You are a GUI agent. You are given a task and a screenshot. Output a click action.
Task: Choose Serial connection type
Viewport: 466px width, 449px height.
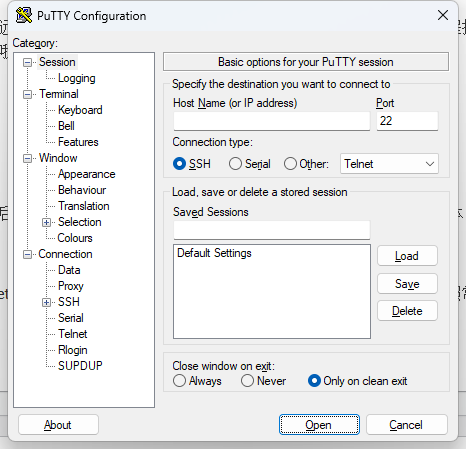coord(235,164)
